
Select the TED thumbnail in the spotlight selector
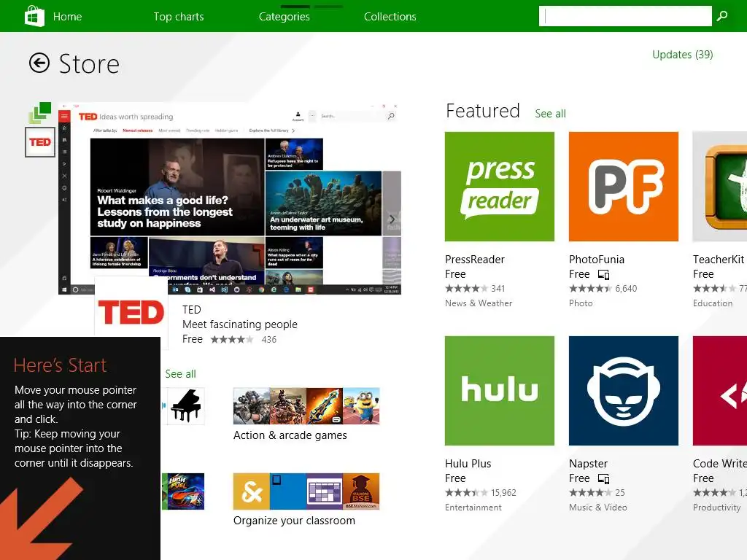(x=40, y=142)
